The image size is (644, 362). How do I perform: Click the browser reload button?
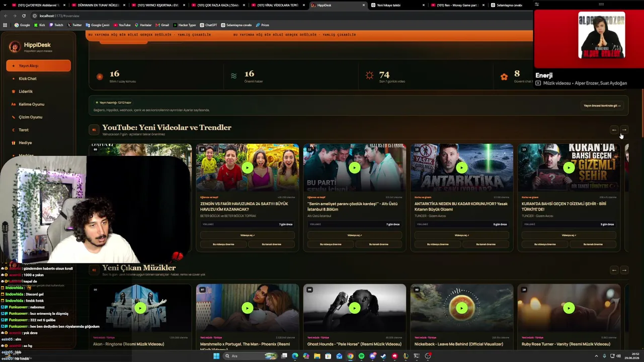pyautogui.click(x=24, y=16)
